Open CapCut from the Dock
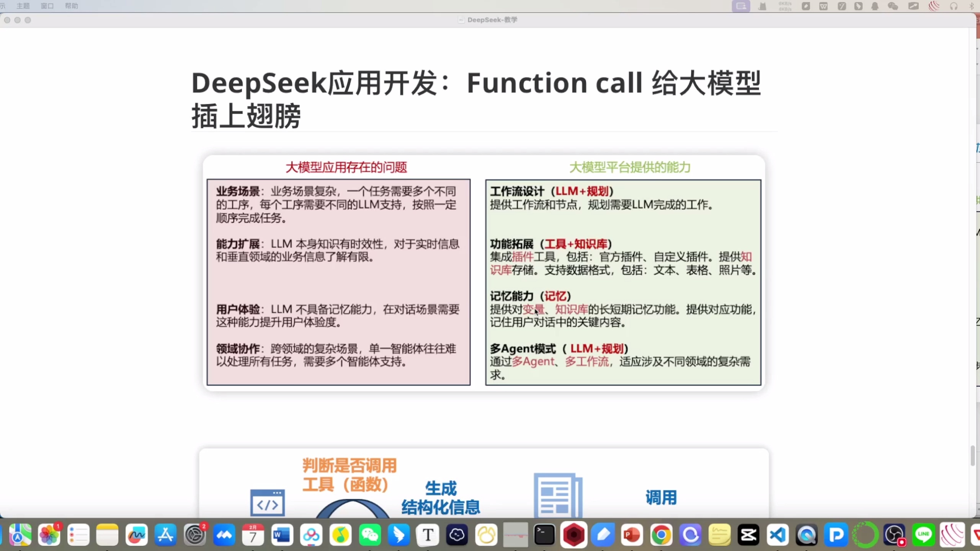The image size is (980, 551). [x=749, y=535]
